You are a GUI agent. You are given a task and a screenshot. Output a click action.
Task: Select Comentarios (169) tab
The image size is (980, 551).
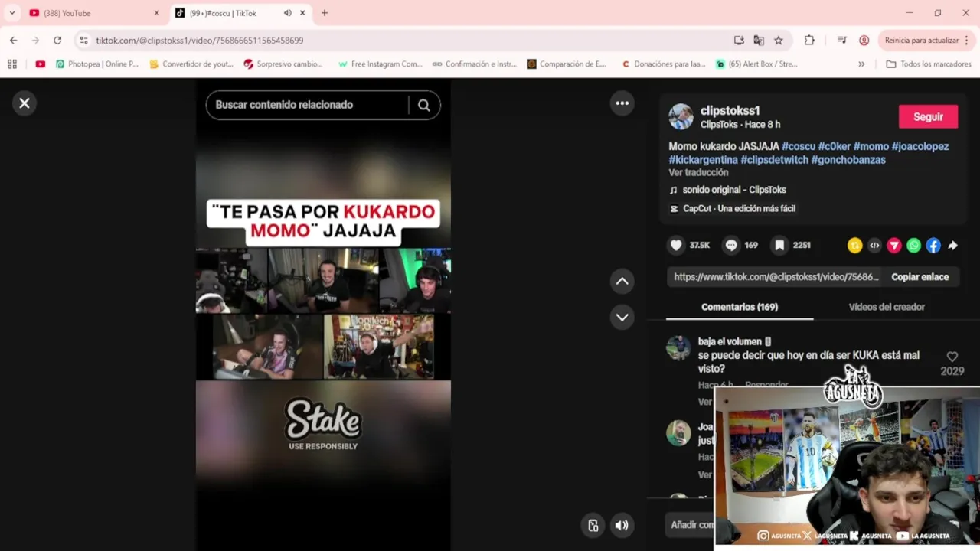740,307
